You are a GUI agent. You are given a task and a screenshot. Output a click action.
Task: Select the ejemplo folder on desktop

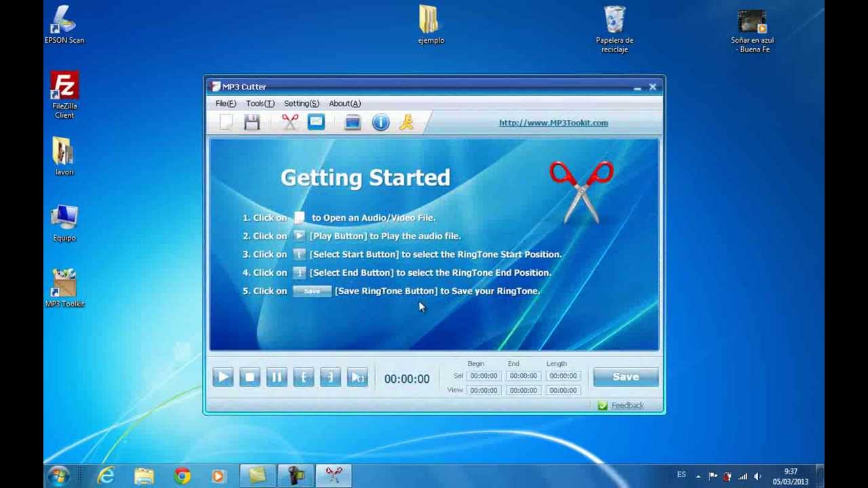431,25
